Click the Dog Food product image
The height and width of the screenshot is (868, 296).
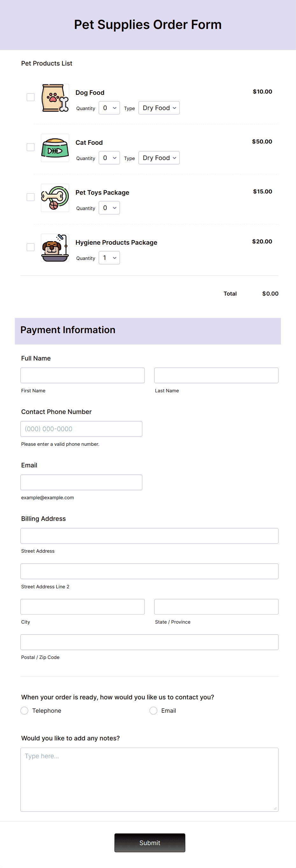[x=55, y=98]
